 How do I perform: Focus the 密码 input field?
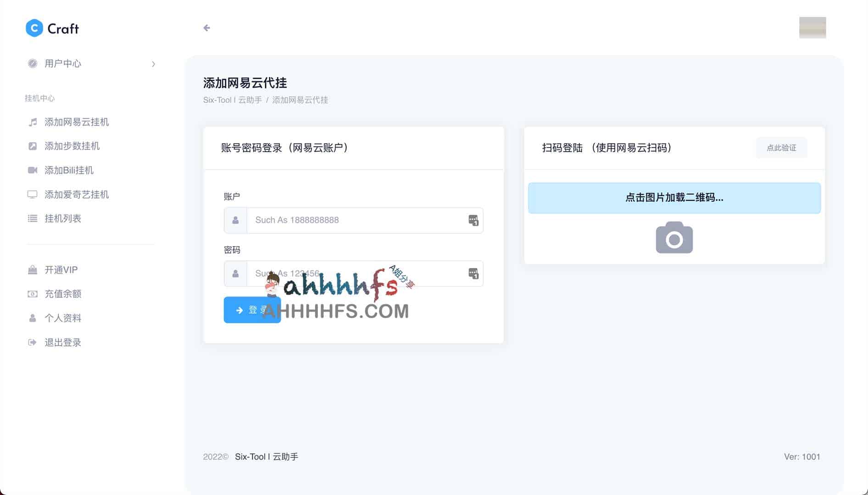(354, 274)
